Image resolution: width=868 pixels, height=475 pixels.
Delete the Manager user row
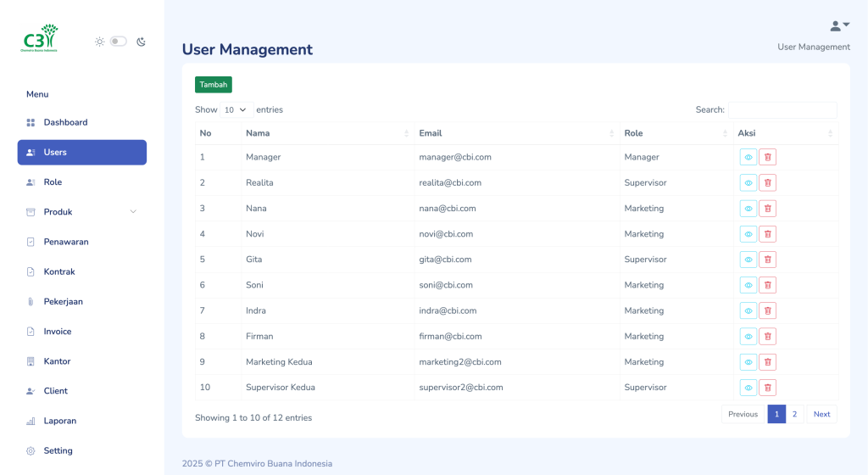pos(767,157)
